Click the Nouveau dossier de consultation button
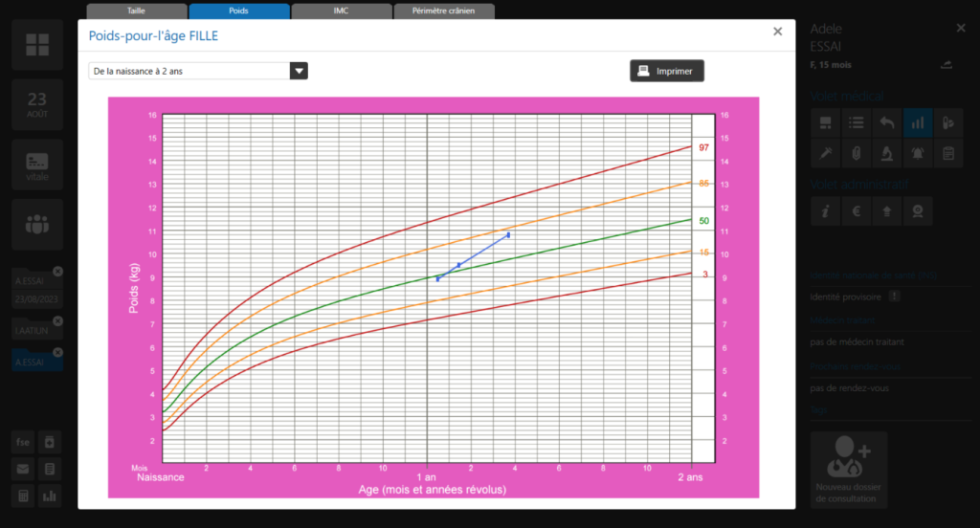The image size is (980, 528). click(849, 469)
